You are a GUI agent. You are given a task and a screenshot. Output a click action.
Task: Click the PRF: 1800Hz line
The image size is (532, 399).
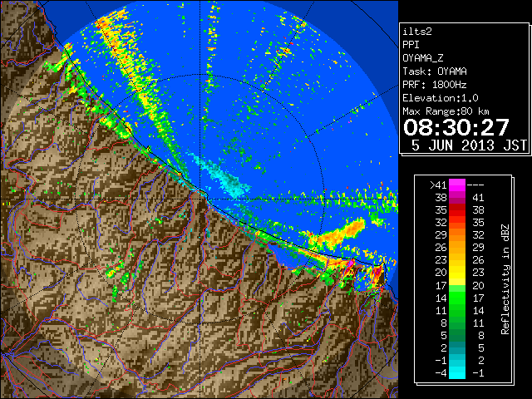click(x=435, y=85)
